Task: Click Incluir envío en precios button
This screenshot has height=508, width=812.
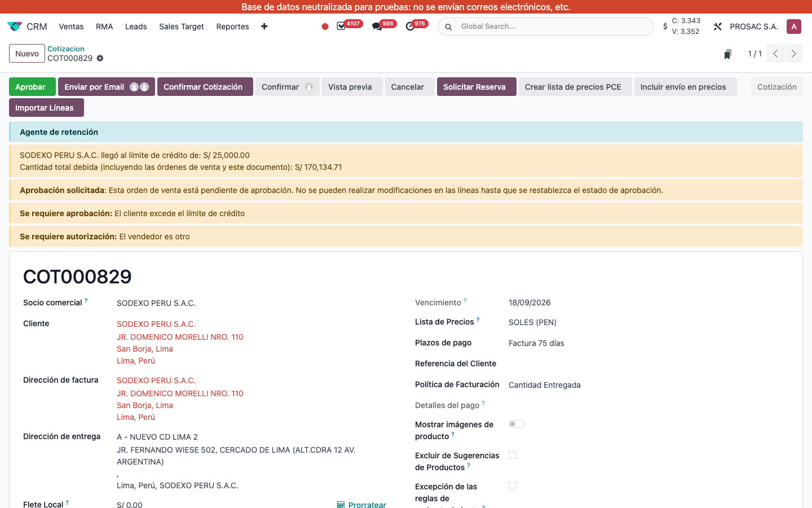Action: tap(685, 87)
